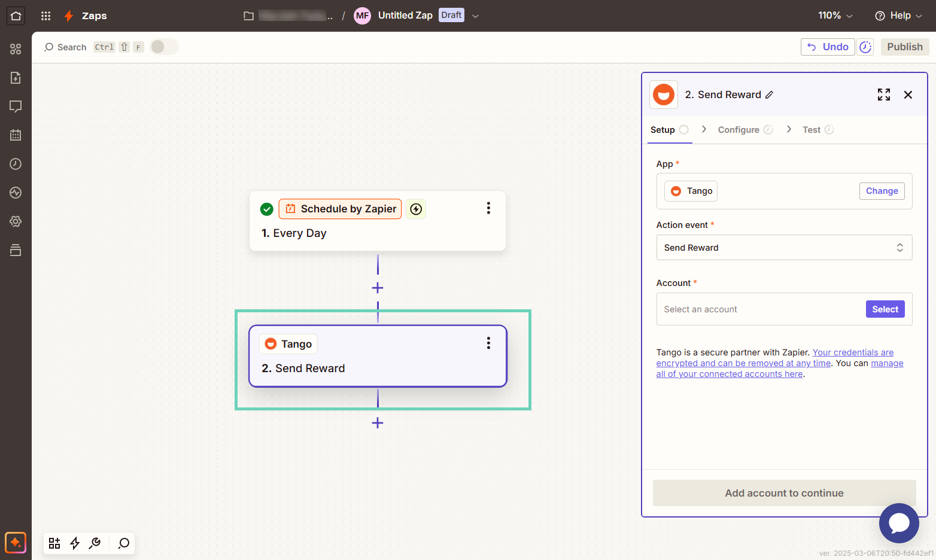Open the credentials are encrypted link
Screen dimensions: 936x560
tap(774, 358)
